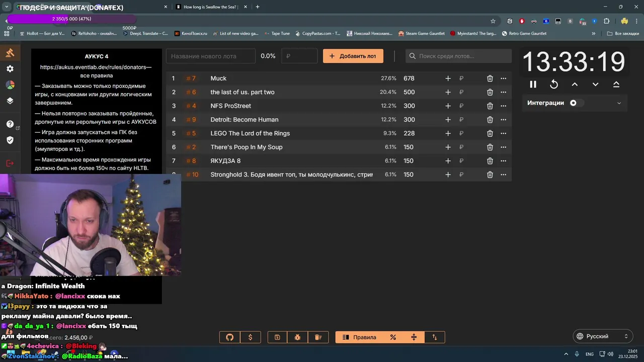Open GitHub link in bottom toolbar
This screenshot has width=644, height=362.
[x=230, y=337]
